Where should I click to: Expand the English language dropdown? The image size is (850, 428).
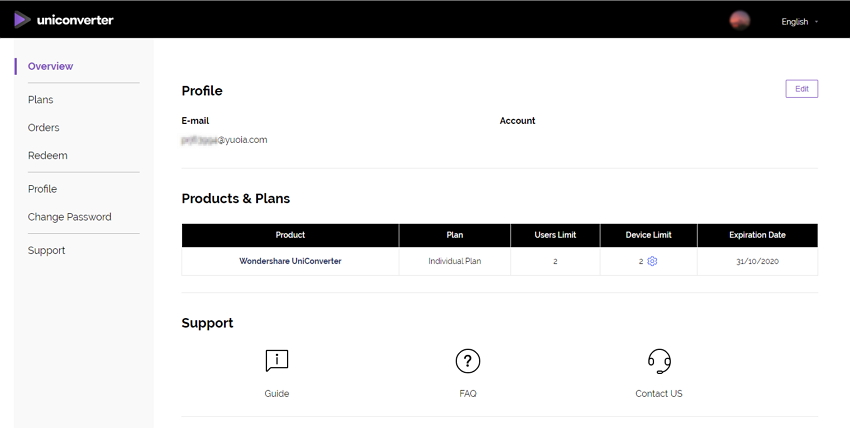click(x=800, y=22)
